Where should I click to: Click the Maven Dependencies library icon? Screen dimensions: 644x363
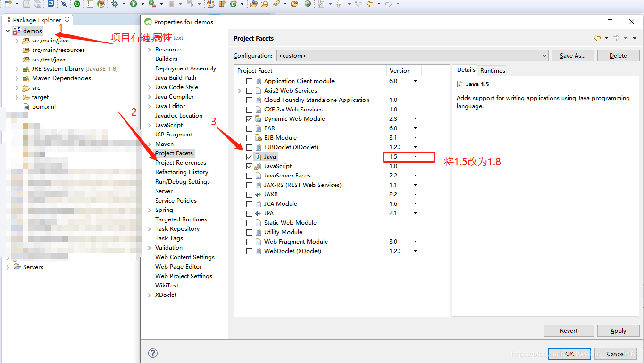tap(26, 78)
